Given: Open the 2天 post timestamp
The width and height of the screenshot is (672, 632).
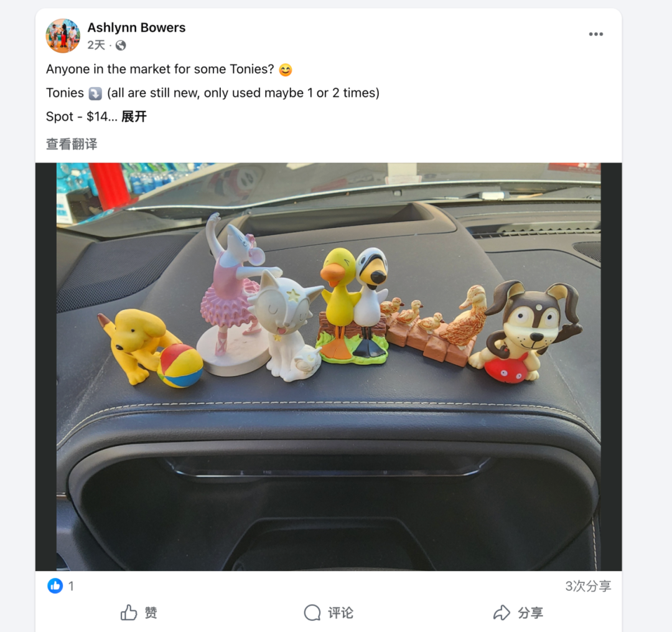Looking at the screenshot, I should click(x=96, y=45).
